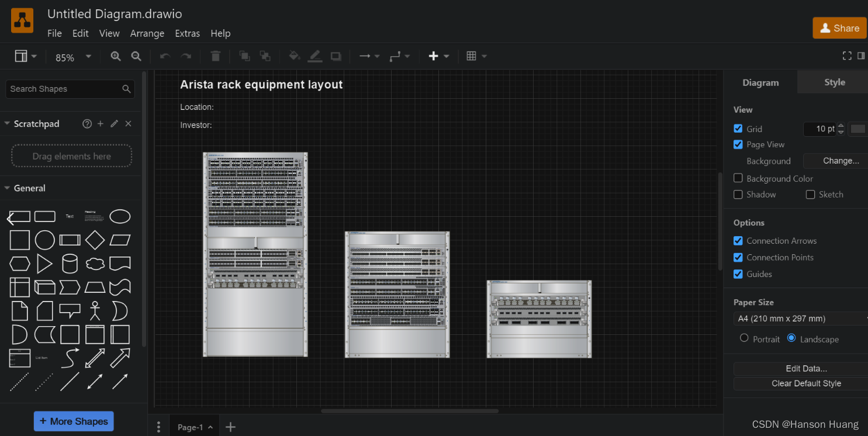
Task: Open the connection arrow style dropdown
Action: 369,56
